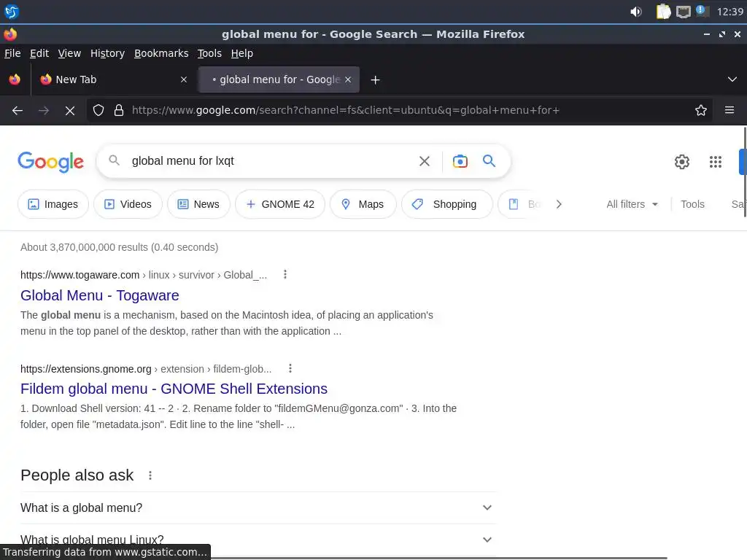The width and height of the screenshot is (747, 560).
Task: Click the volume speaker tray icon
Action: pos(636,12)
